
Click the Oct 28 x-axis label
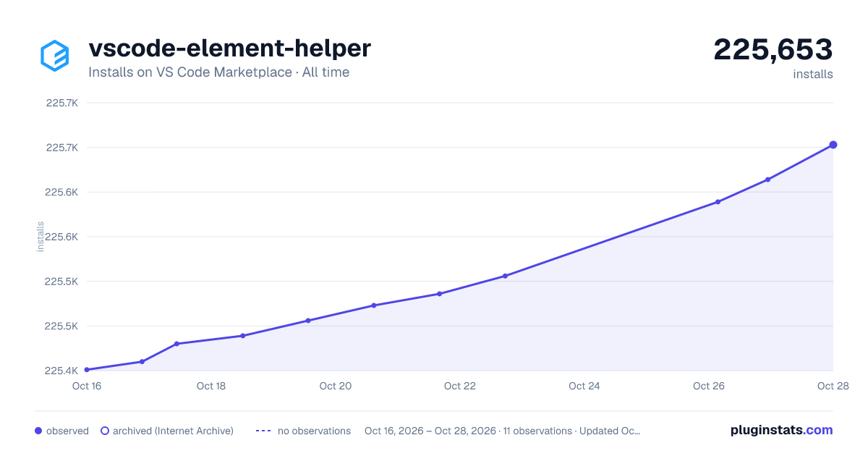click(833, 386)
